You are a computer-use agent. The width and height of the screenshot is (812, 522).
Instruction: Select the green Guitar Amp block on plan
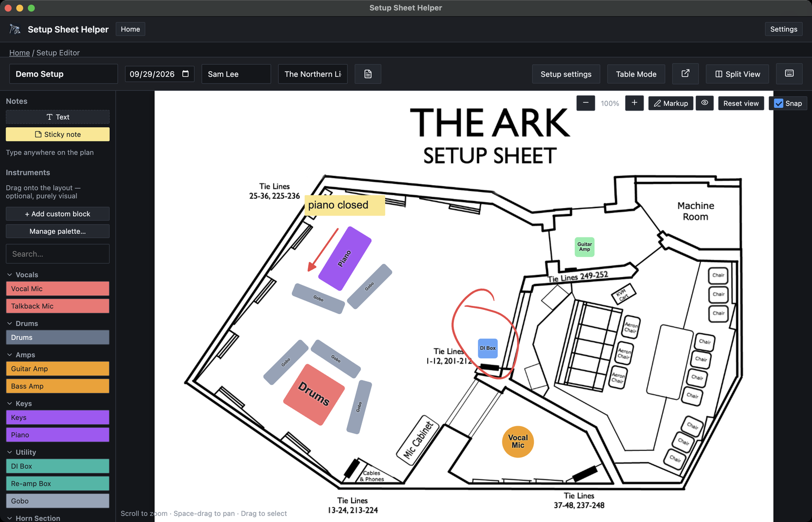coord(585,247)
